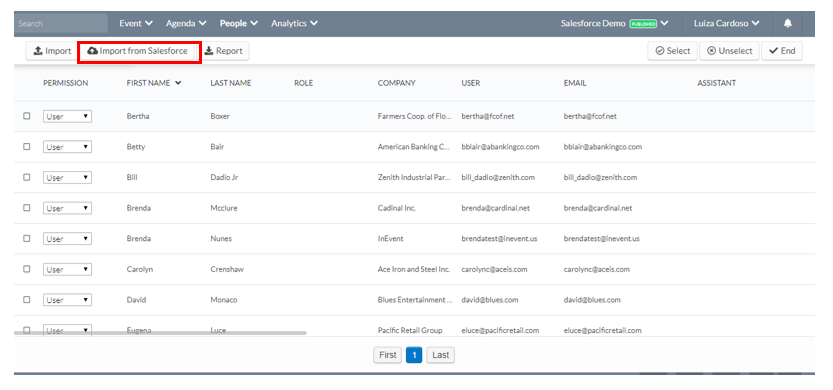Open permission dropdown for Brenda Mcclure

pos(67,208)
